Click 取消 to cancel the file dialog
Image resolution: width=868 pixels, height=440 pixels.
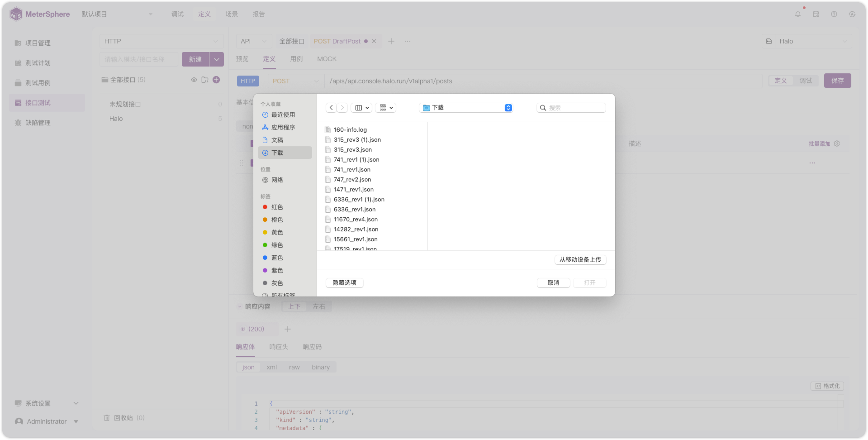click(x=553, y=283)
